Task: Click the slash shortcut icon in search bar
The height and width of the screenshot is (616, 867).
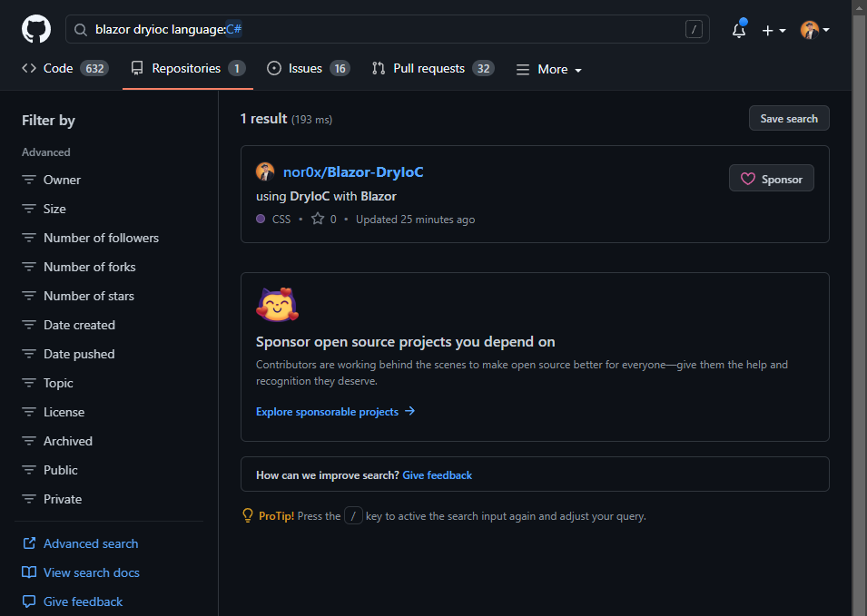Action: [x=695, y=30]
